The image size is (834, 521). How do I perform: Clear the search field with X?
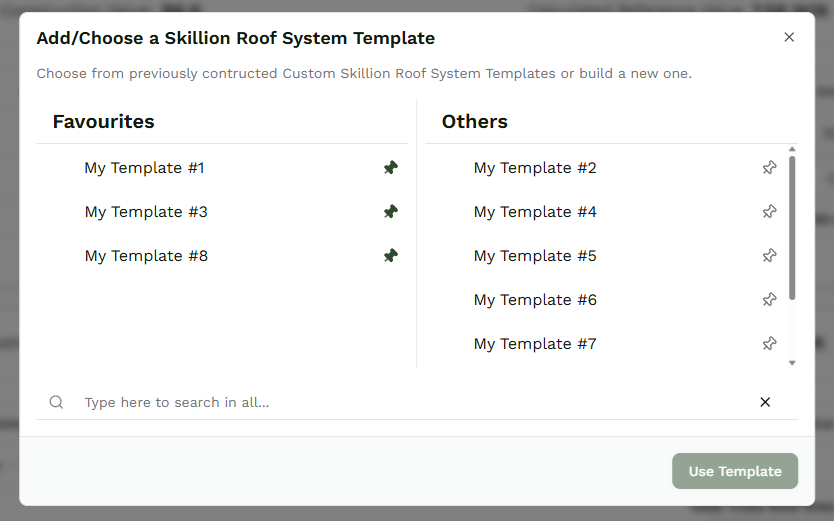click(765, 402)
